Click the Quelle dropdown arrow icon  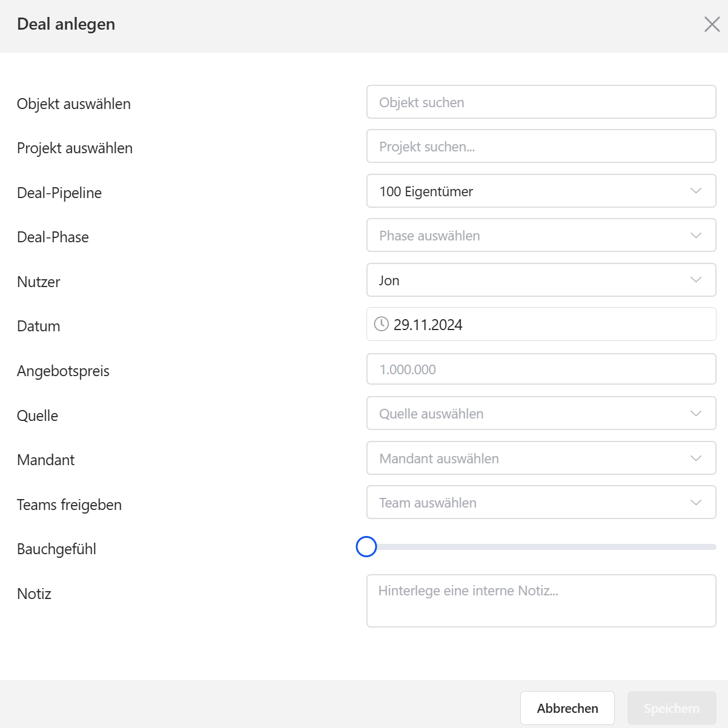coord(696,414)
